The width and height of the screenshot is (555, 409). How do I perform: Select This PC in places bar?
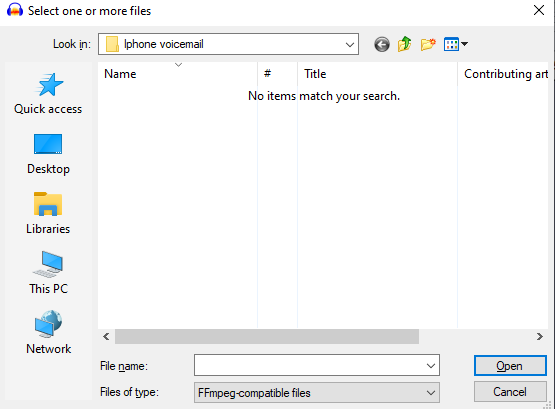tap(48, 273)
